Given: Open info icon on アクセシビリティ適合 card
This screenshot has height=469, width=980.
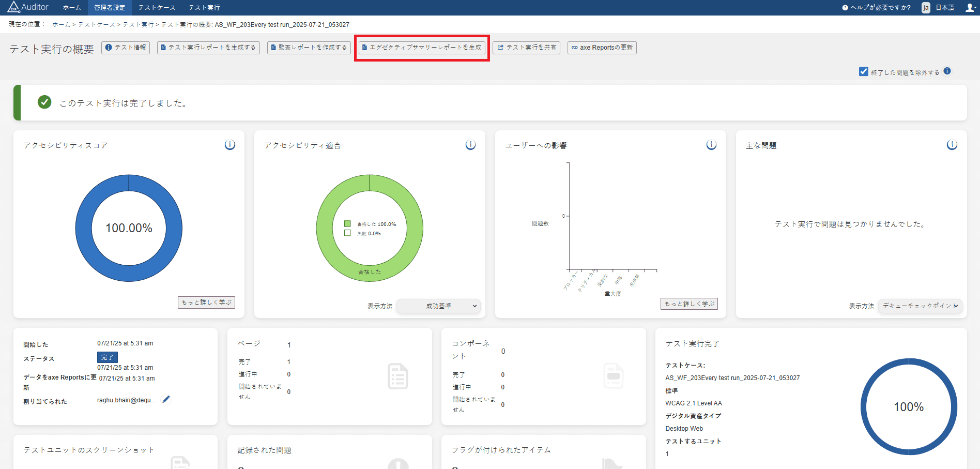Looking at the screenshot, I should (x=470, y=145).
